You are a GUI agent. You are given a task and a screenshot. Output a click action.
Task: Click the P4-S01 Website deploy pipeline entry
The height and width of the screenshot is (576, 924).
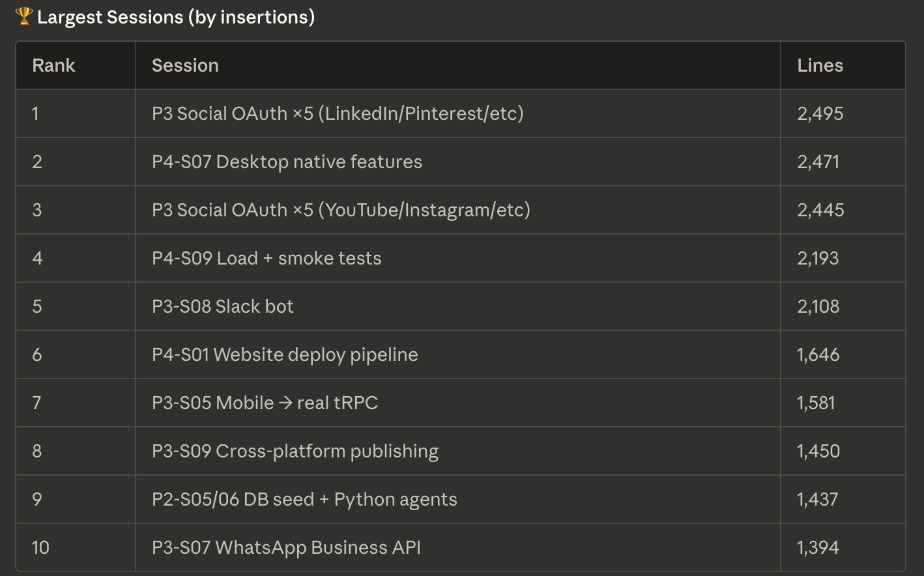click(285, 354)
